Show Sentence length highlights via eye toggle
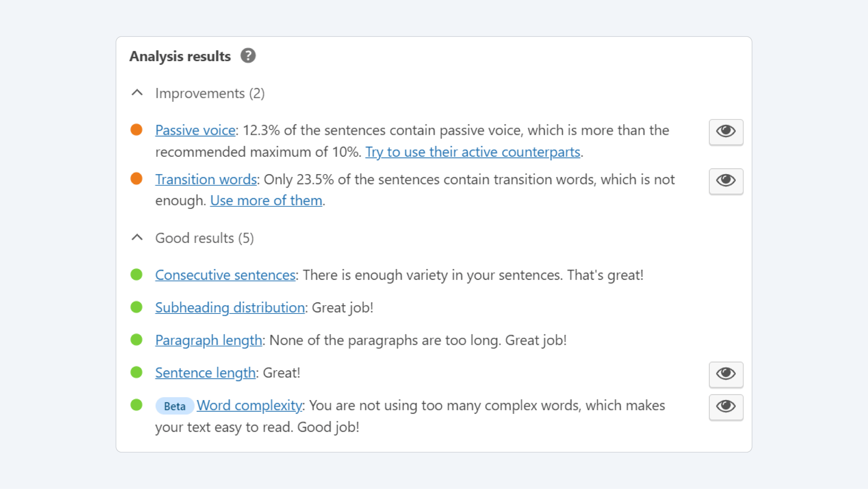This screenshot has height=489, width=868. click(726, 374)
